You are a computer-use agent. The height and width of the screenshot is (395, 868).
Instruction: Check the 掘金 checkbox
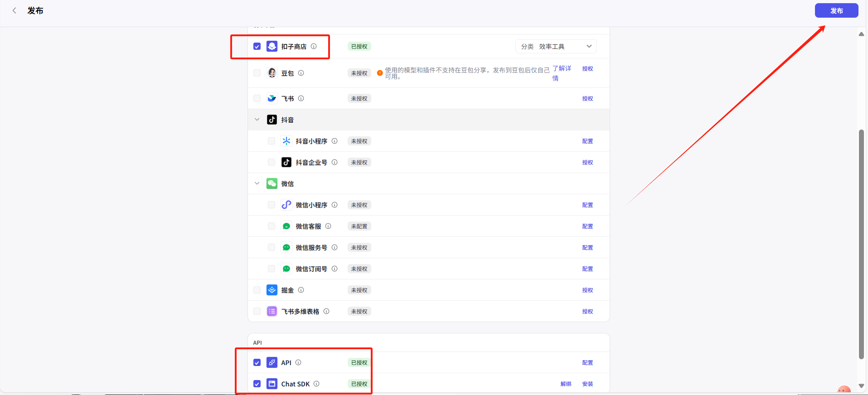click(257, 290)
